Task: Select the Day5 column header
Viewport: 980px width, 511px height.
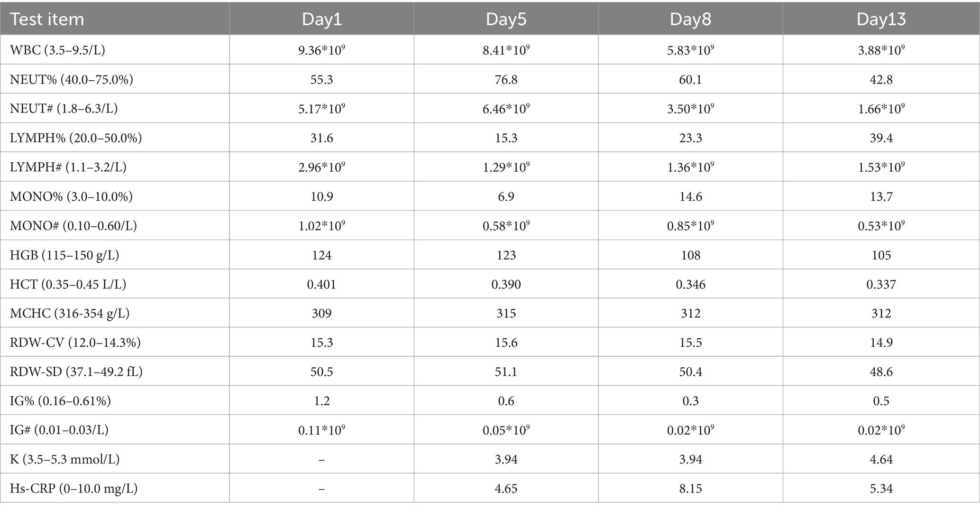Action: [506, 19]
